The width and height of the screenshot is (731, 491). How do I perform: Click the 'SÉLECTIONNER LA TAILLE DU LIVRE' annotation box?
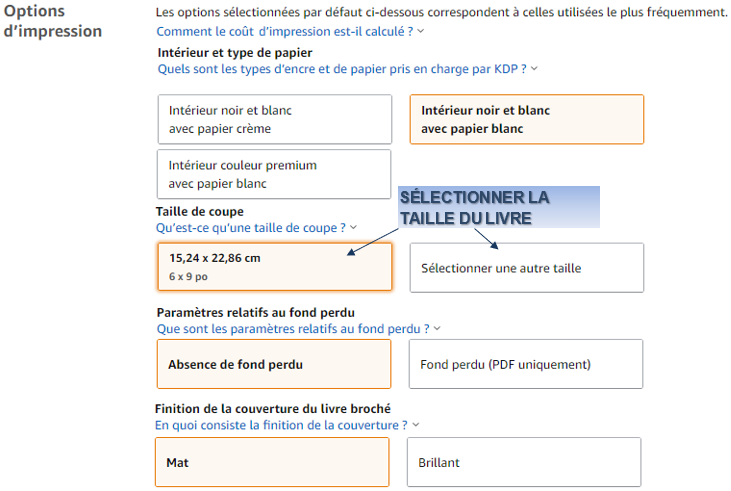pyautogui.click(x=499, y=207)
